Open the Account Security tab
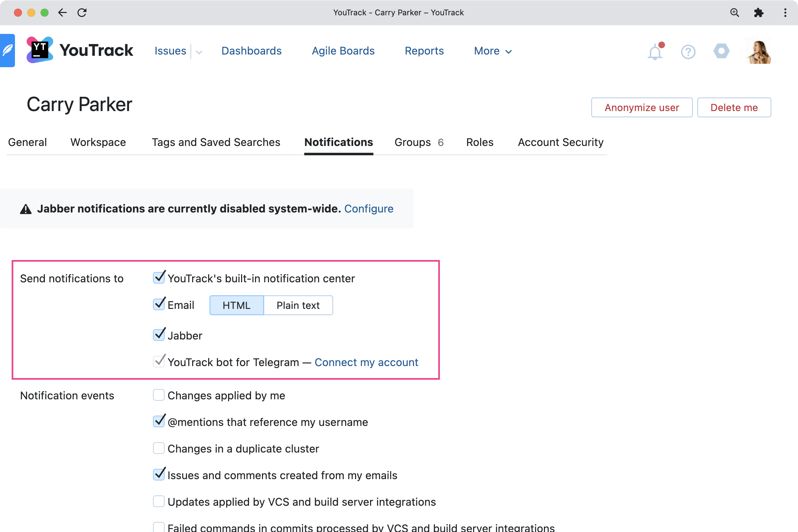Image resolution: width=798 pixels, height=532 pixels. 561,142
